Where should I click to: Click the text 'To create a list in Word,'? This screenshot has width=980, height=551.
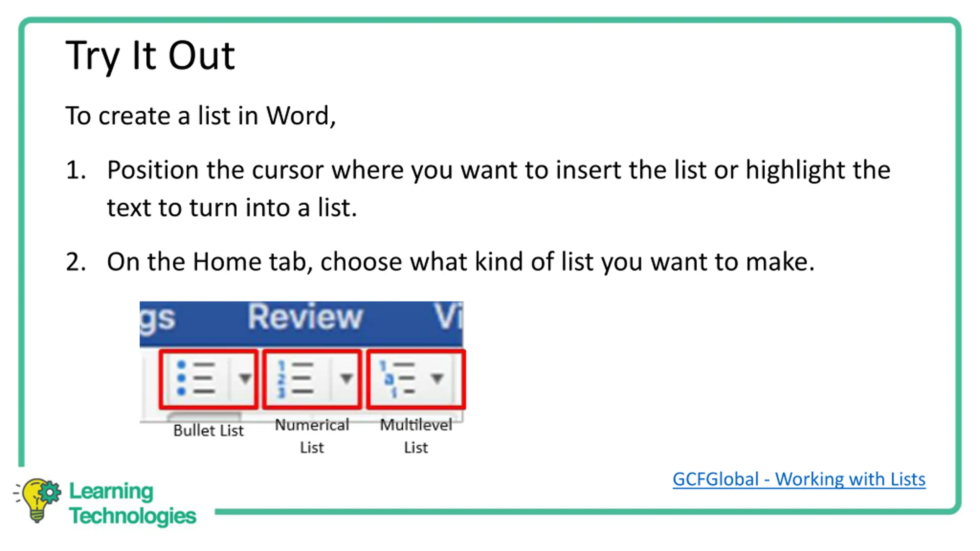click(201, 116)
